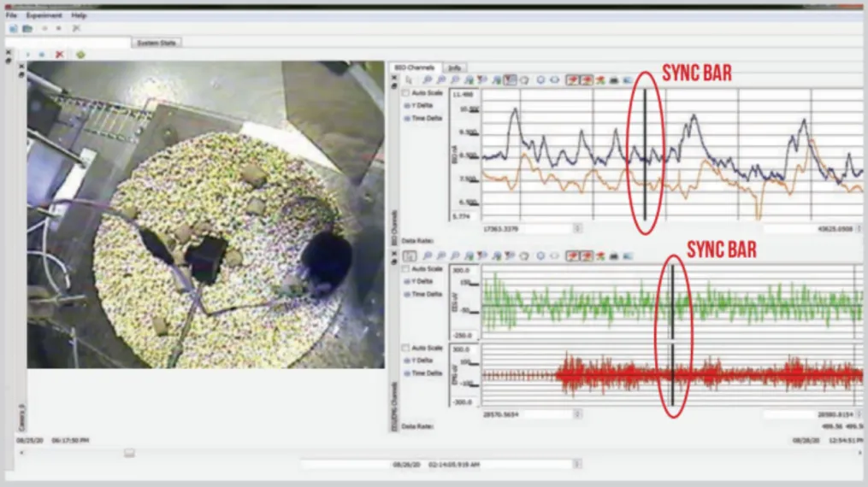The image size is (868, 487).
Task: Click the blue circle icon in BIO toolbar
Action: (x=540, y=80)
